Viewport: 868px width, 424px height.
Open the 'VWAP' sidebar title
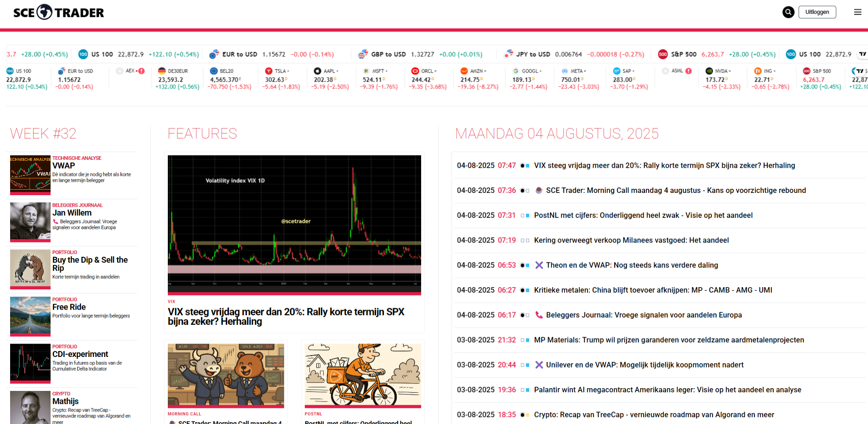tap(63, 166)
